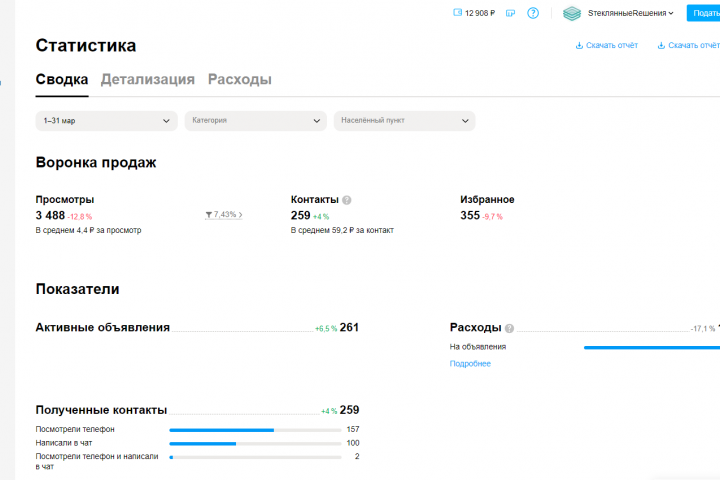Click the Активные объявления count 261

click(x=349, y=328)
